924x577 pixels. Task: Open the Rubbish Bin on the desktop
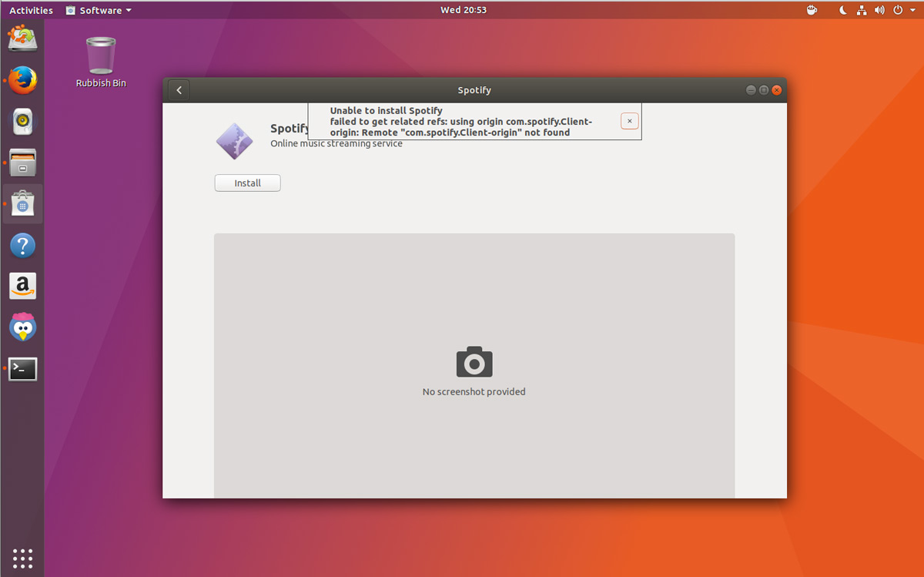pos(101,62)
